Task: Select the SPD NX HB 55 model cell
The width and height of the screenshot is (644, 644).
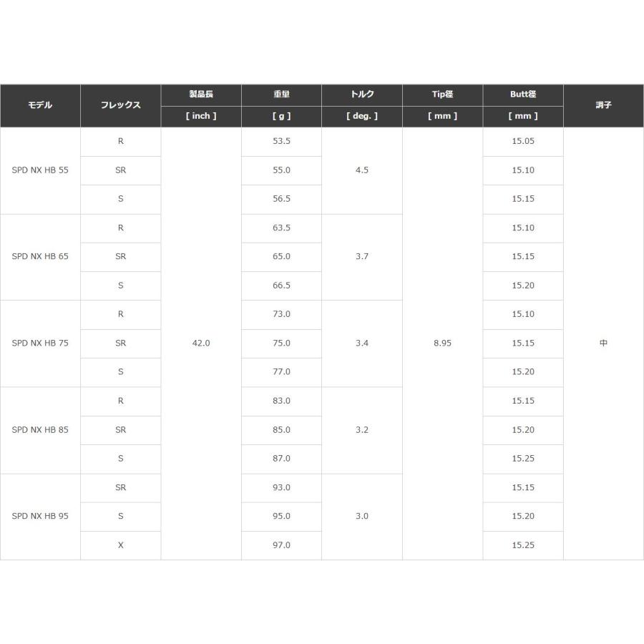Action: coord(40,170)
